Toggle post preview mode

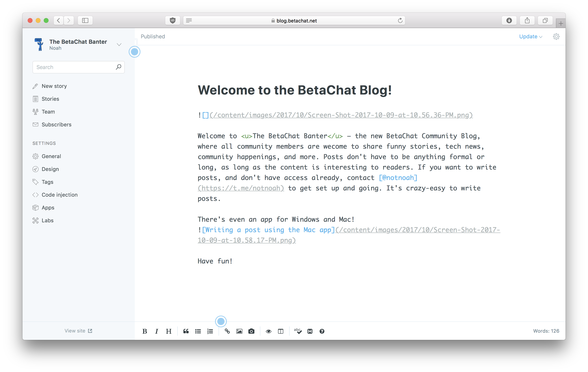point(269,331)
